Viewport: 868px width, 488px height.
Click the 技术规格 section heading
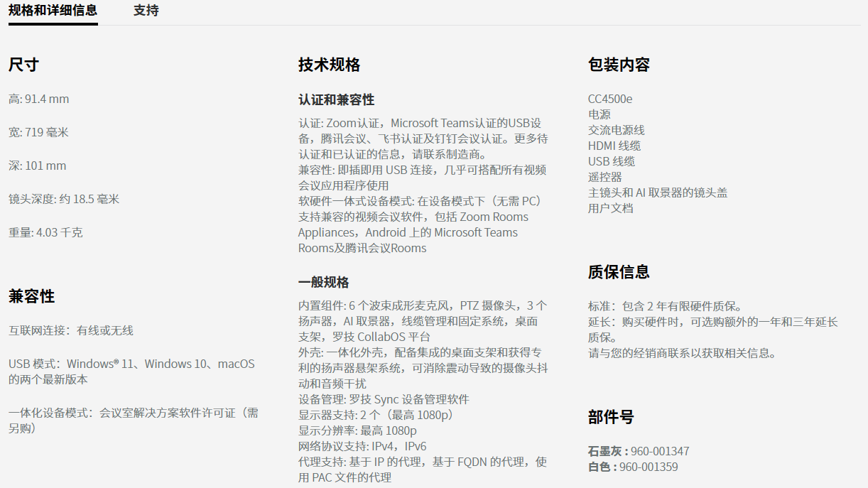329,65
